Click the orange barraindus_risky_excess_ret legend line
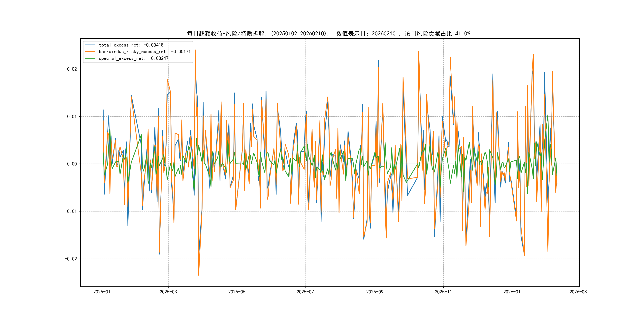Screen dimensions: 644x322 tap(90, 52)
